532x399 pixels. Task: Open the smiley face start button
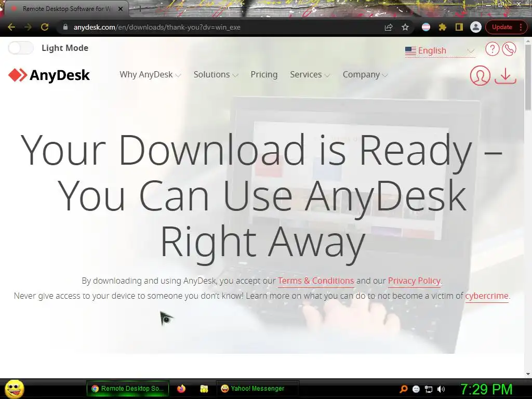pos(14,389)
